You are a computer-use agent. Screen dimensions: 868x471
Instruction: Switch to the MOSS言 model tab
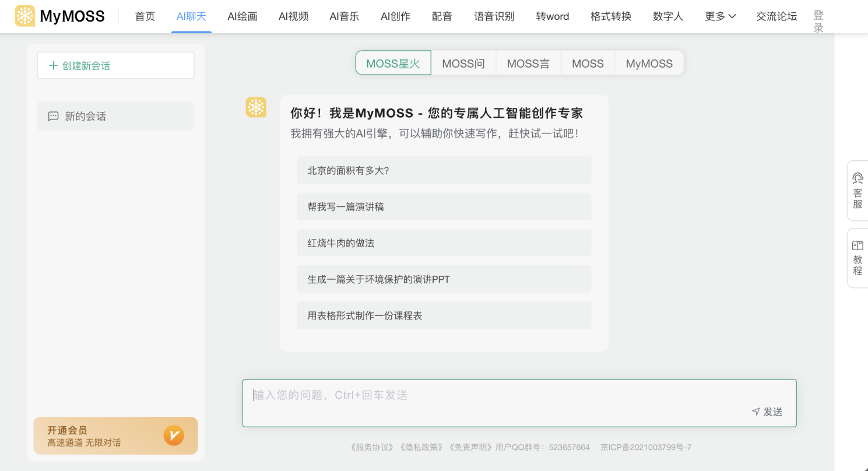(528, 63)
